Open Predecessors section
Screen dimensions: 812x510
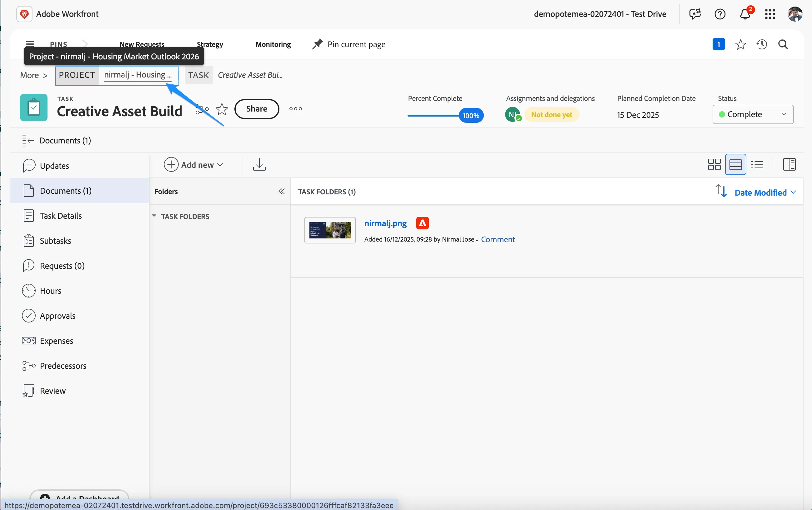[x=79, y=366]
